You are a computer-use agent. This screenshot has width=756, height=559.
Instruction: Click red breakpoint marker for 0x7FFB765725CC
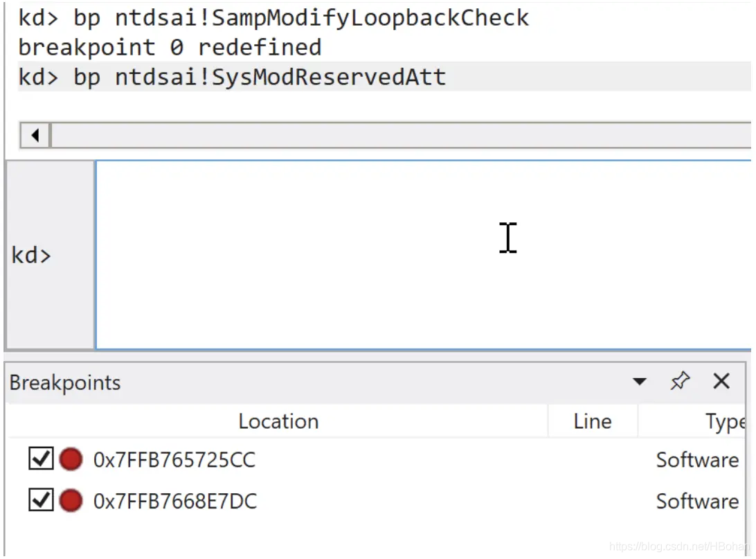pyautogui.click(x=71, y=459)
